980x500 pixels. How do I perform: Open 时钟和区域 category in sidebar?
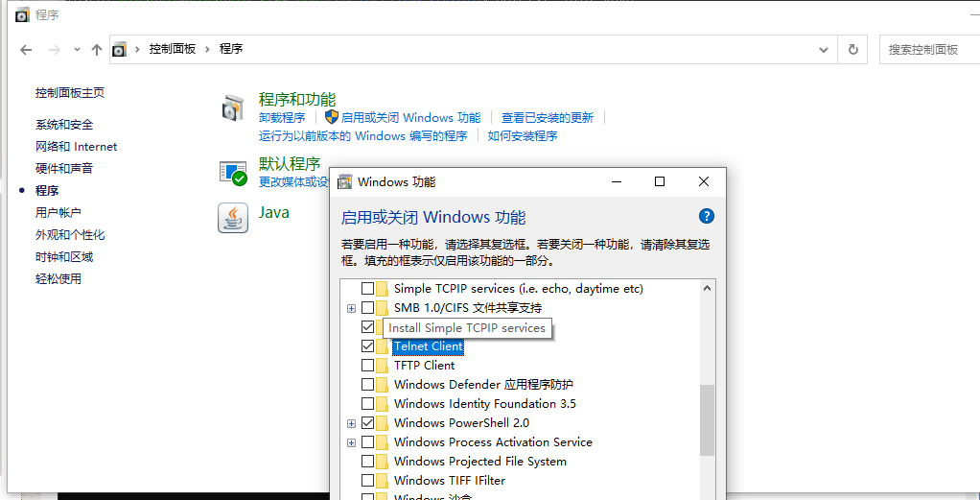pyautogui.click(x=64, y=256)
